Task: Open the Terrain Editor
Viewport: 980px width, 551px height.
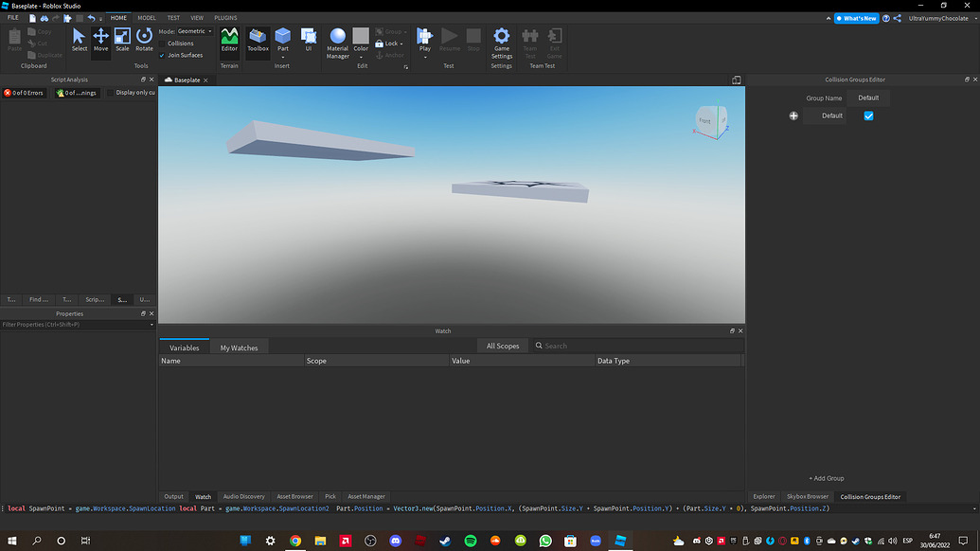Action: pyautogui.click(x=229, y=40)
